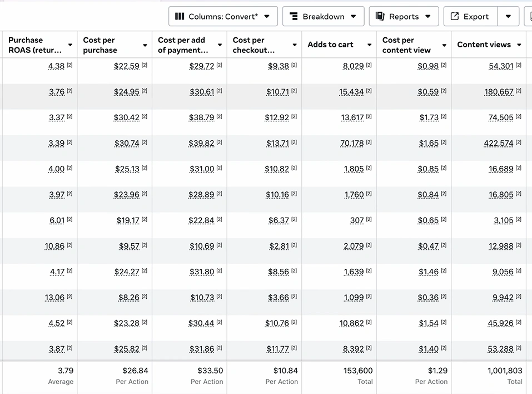Viewport: 532px width, 394px height.
Task: Click the Columns icon in the Columns: Convert button
Action: 180,17
